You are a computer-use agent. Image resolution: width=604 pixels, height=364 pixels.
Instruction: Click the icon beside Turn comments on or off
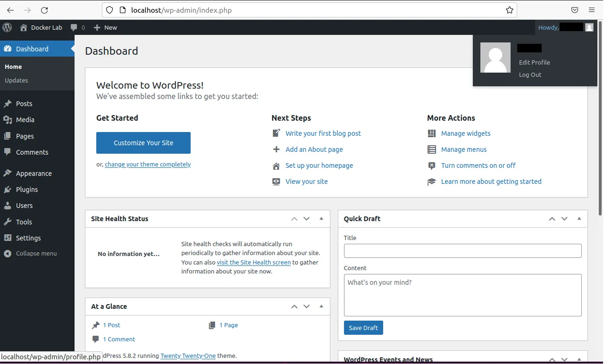point(432,165)
